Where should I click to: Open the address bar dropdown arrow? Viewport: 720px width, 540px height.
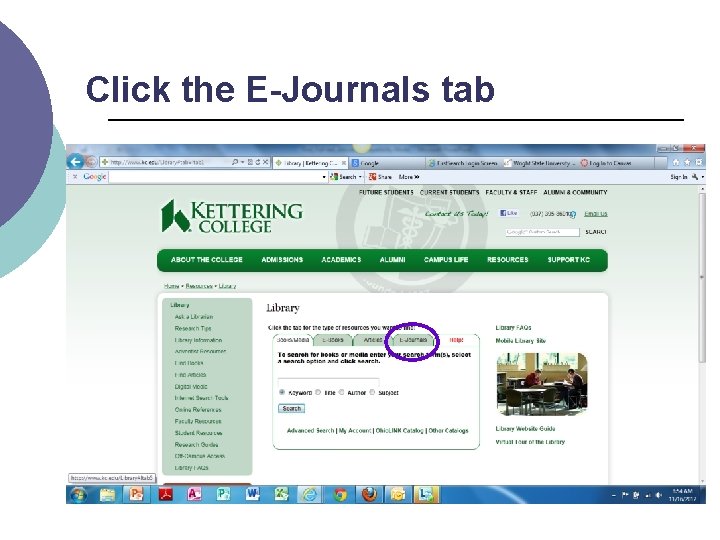click(x=242, y=162)
